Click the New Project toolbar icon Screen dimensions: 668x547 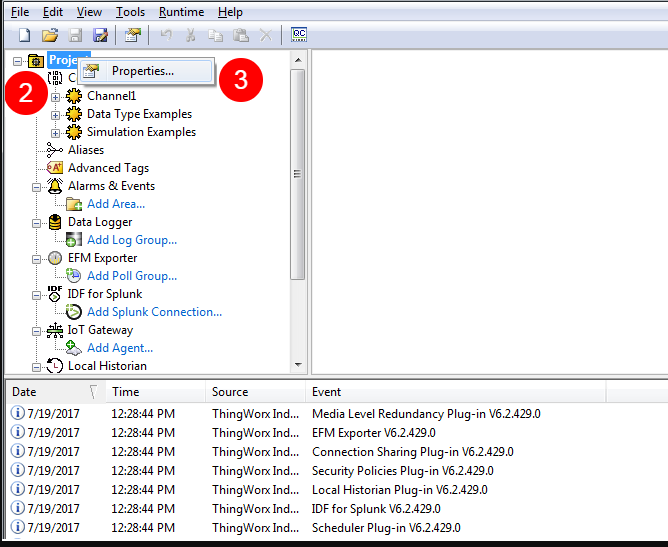pyautogui.click(x=25, y=35)
